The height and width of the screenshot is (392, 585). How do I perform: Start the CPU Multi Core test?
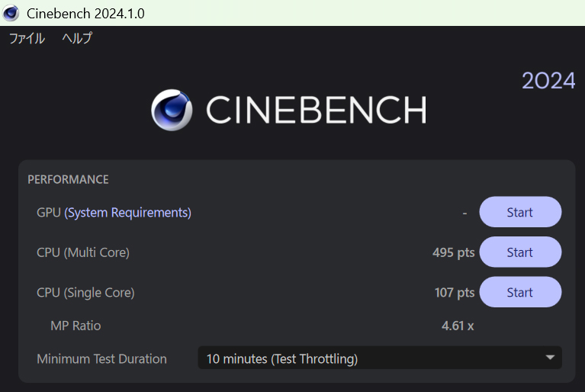(520, 252)
